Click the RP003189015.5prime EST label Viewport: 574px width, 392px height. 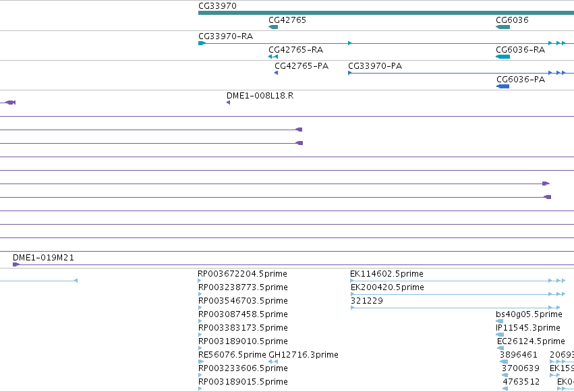point(243,382)
